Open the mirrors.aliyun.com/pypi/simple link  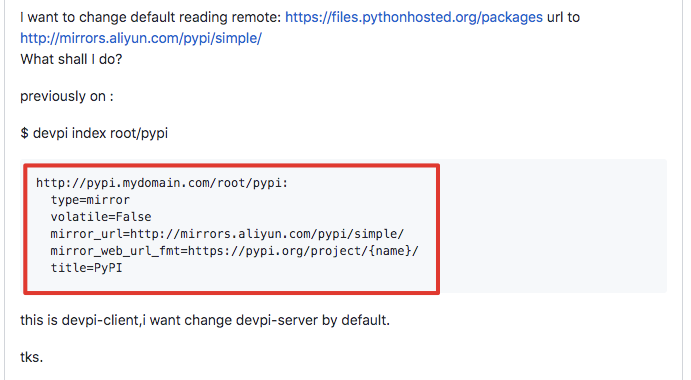pyautogui.click(x=141, y=38)
